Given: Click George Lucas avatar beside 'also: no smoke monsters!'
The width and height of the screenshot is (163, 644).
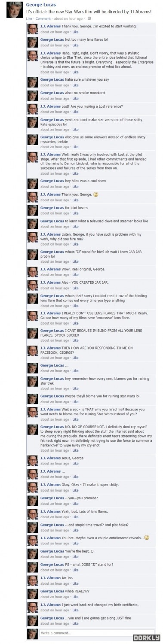Looking at the screenshot, I should pyautogui.click(x=33, y=96).
